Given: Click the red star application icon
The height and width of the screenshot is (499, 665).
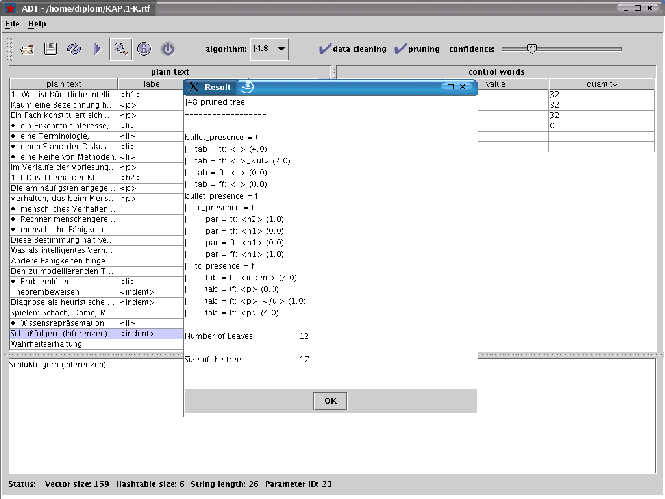Looking at the screenshot, I should 10,8.
